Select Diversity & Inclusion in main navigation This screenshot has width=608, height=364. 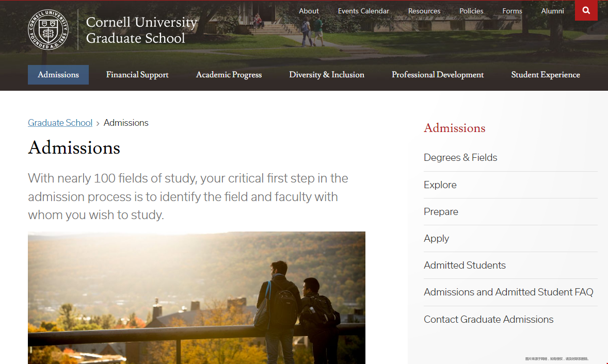tap(327, 75)
